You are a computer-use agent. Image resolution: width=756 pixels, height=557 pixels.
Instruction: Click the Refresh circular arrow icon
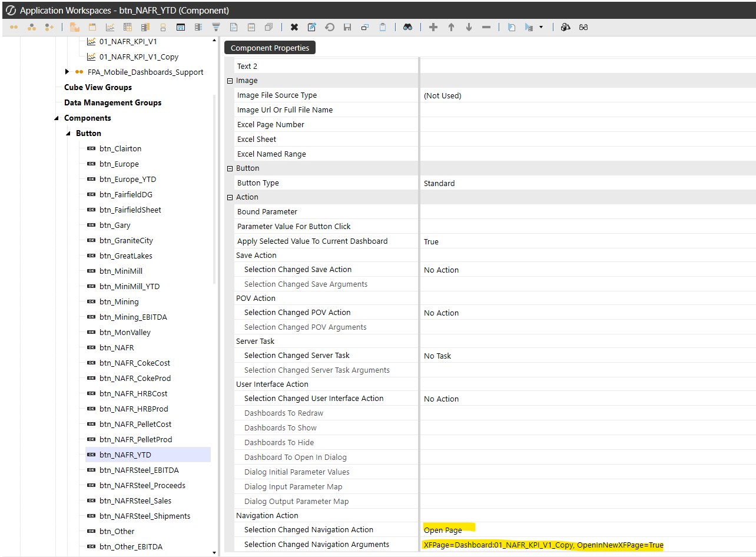click(x=330, y=27)
